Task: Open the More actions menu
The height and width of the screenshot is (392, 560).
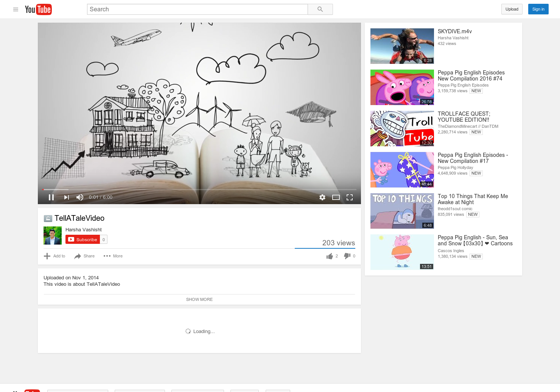Action: tap(113, 256)
